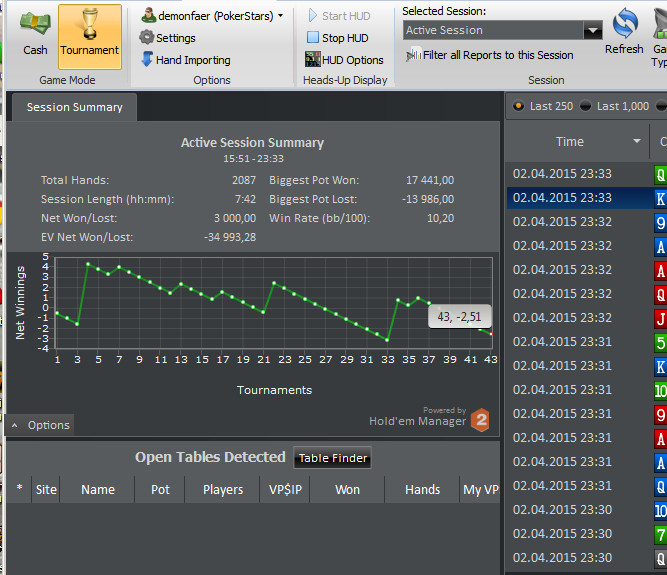Open the Table Finder

tap(332, 458)
